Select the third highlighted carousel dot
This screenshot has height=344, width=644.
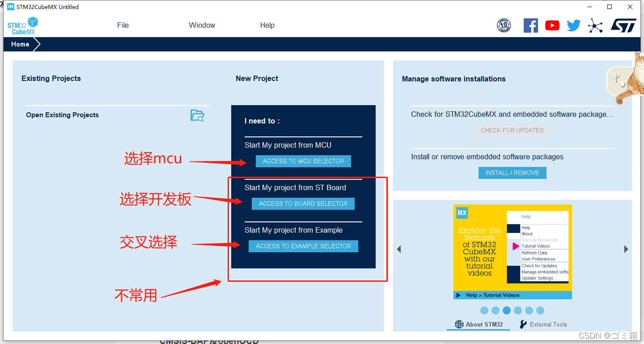pyautogui.click(x=507, y=310)
